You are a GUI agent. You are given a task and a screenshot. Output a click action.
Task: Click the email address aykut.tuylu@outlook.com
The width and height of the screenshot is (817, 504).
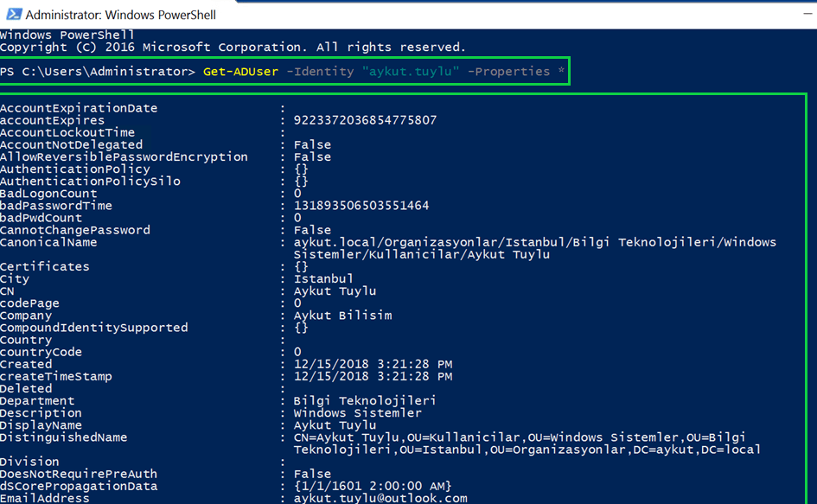click(380, 498)
